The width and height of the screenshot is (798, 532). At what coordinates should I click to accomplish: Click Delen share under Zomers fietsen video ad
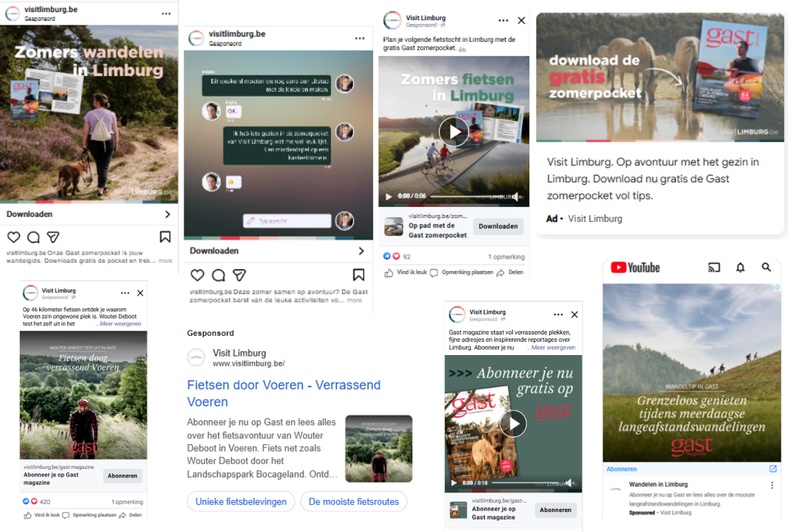pyautogui.click(x=510, y=273)
